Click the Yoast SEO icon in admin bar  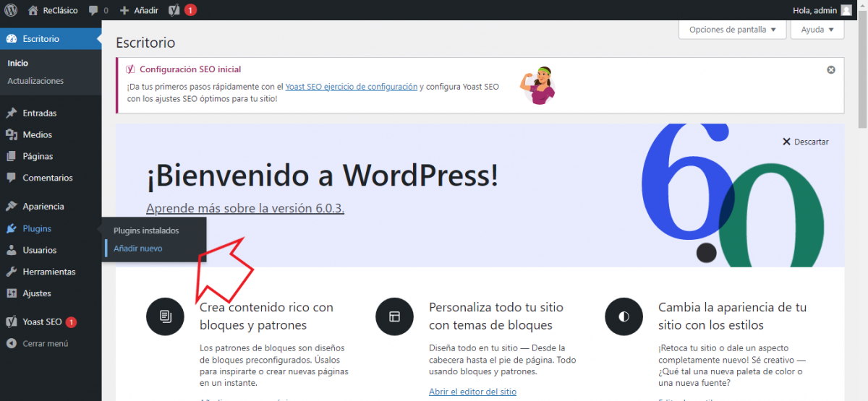tap(174, 10)
